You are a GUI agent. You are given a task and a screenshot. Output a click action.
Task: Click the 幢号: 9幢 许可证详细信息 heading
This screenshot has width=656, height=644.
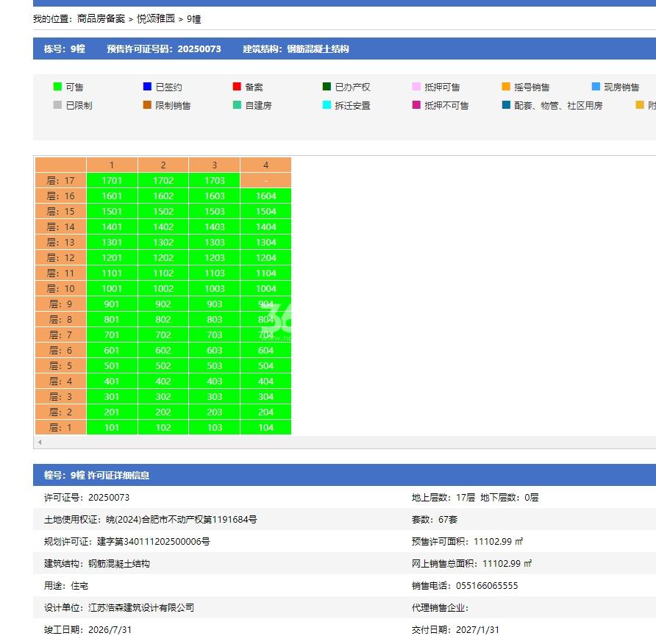click(96, 476)
